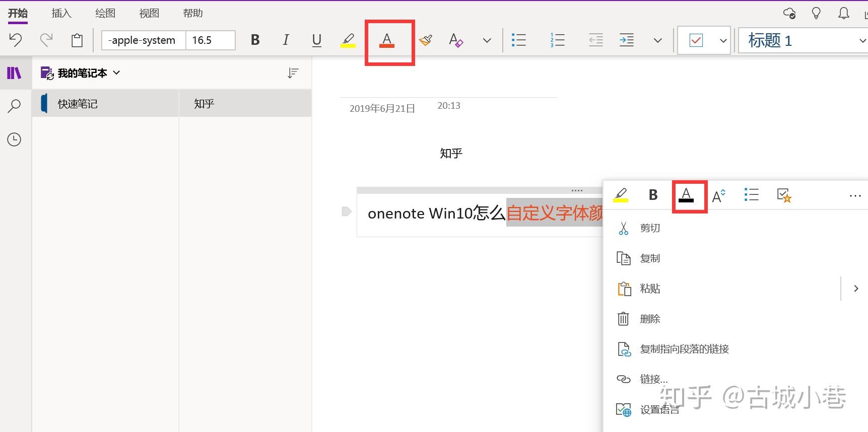Viewport: 868px width, 432px height.
Task: Expand more paragraph options chevron
Action: [657, 40]
